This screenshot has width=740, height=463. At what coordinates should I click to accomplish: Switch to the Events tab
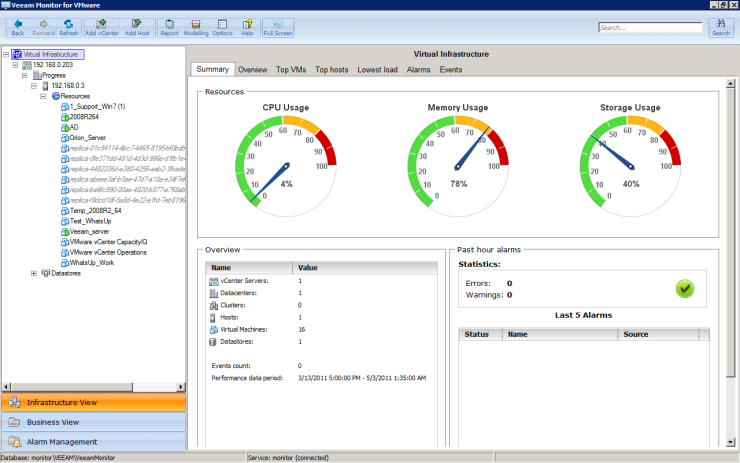point(451,69)
